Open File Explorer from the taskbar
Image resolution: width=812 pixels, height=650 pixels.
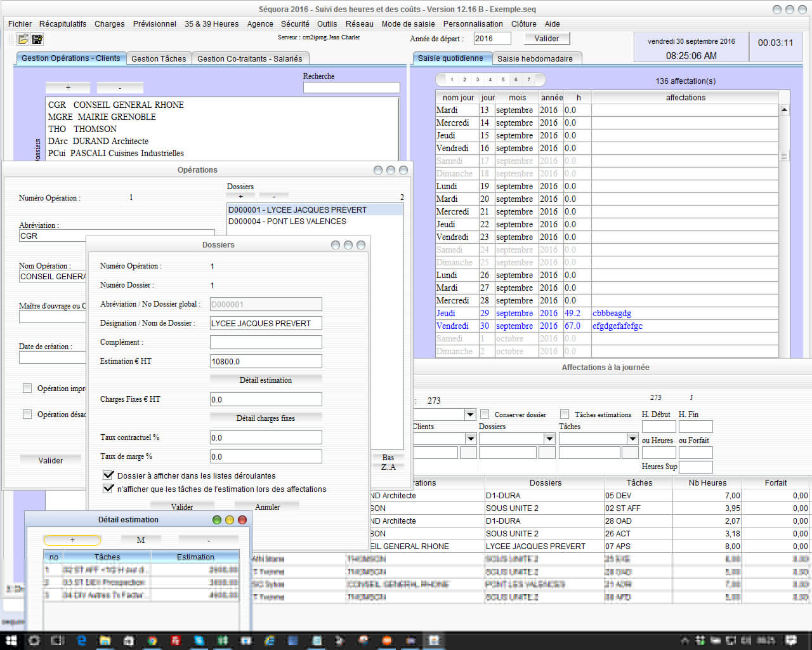[105, 640]
